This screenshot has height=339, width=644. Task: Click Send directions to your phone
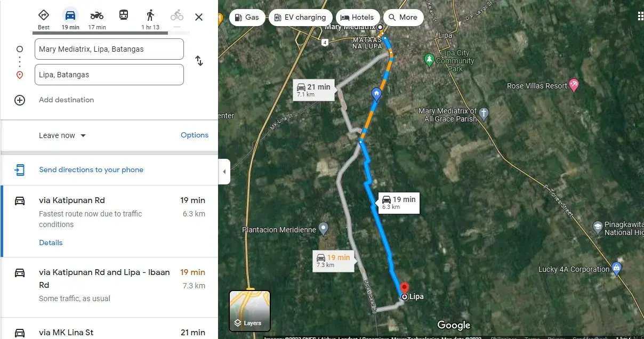(x=91, y=170)
